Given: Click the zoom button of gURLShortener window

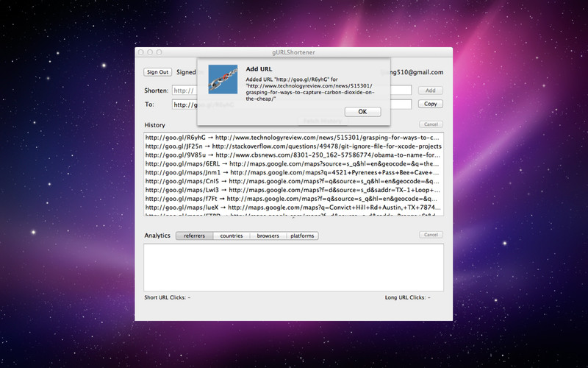Looking at the screenshot, I should pyautogui.click(x=159, y=52).
